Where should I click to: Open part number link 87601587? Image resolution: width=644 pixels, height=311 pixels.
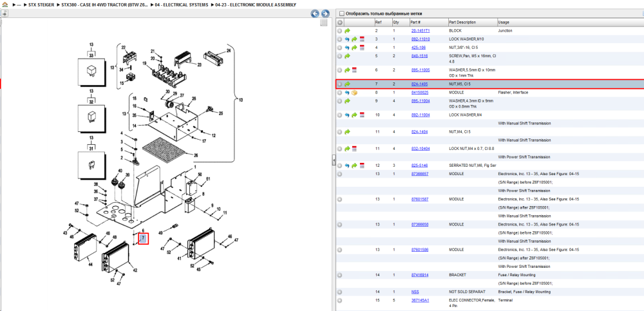[x=420, y=199]
